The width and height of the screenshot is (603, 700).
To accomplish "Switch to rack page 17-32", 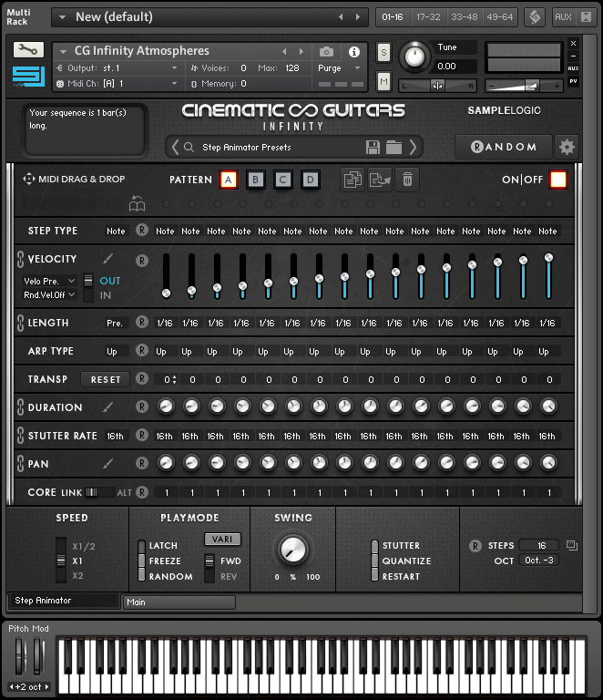I will click(x=428, y=17).
